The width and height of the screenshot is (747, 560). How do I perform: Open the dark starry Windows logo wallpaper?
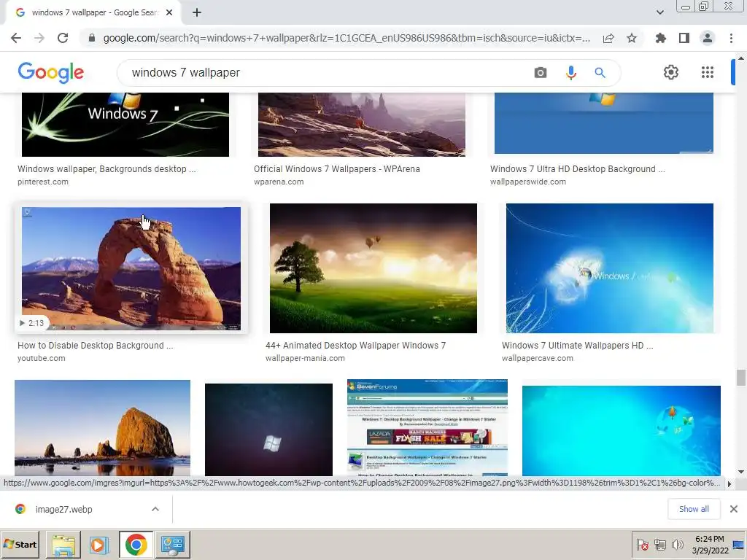268,429
